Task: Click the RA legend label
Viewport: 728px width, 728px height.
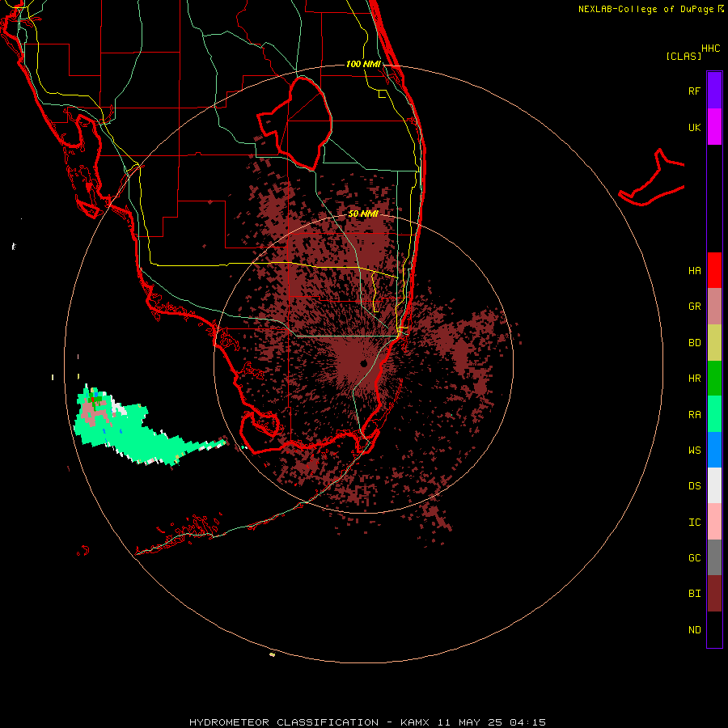Action: (694, 415)
